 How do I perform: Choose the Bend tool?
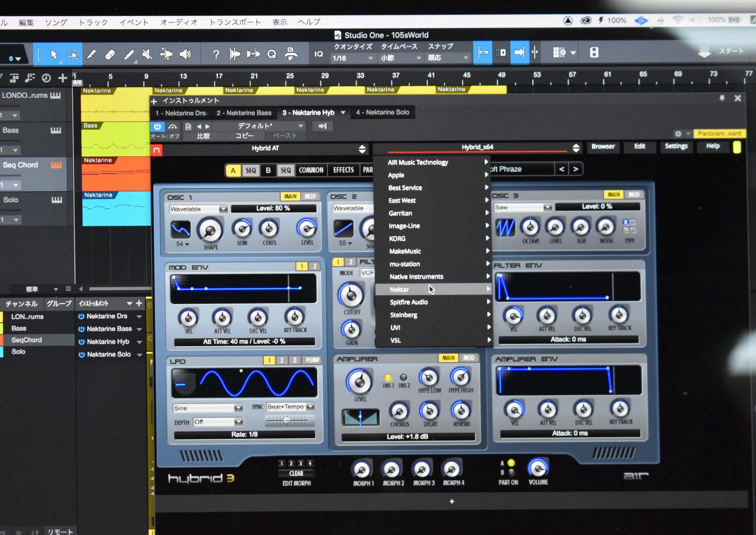[x=166, y=54]
